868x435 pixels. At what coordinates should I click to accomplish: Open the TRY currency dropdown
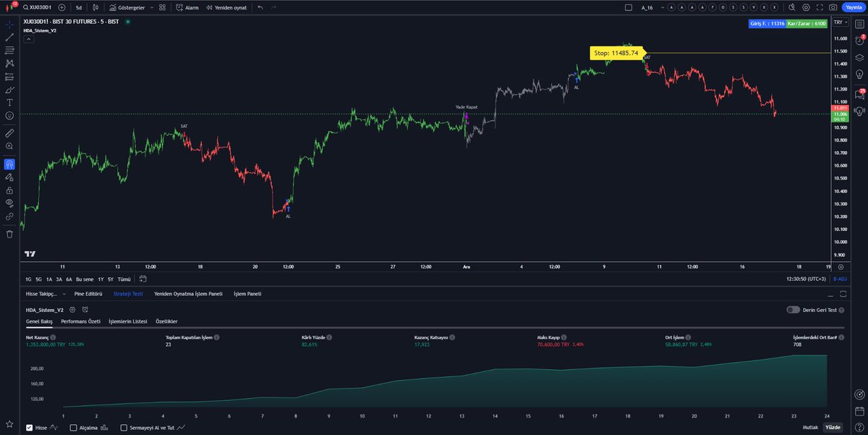click(841, 23)
